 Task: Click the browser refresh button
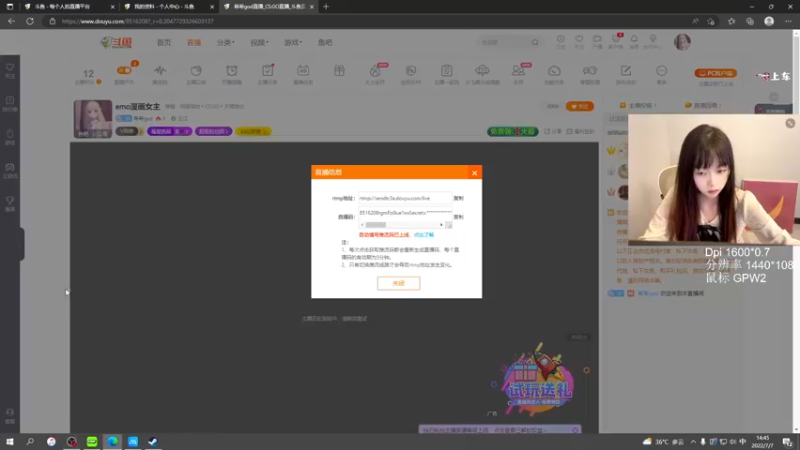(x=30, y=21)
